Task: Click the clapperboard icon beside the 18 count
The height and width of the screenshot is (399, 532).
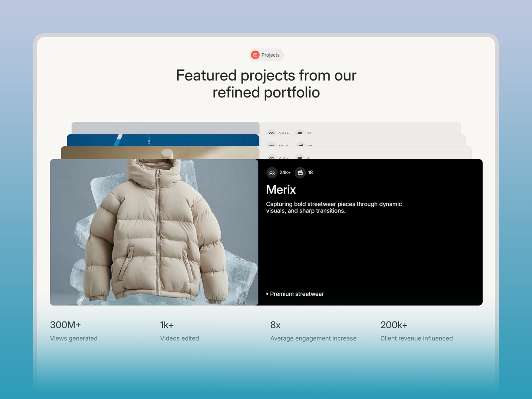Action: (x=301, y=173)
